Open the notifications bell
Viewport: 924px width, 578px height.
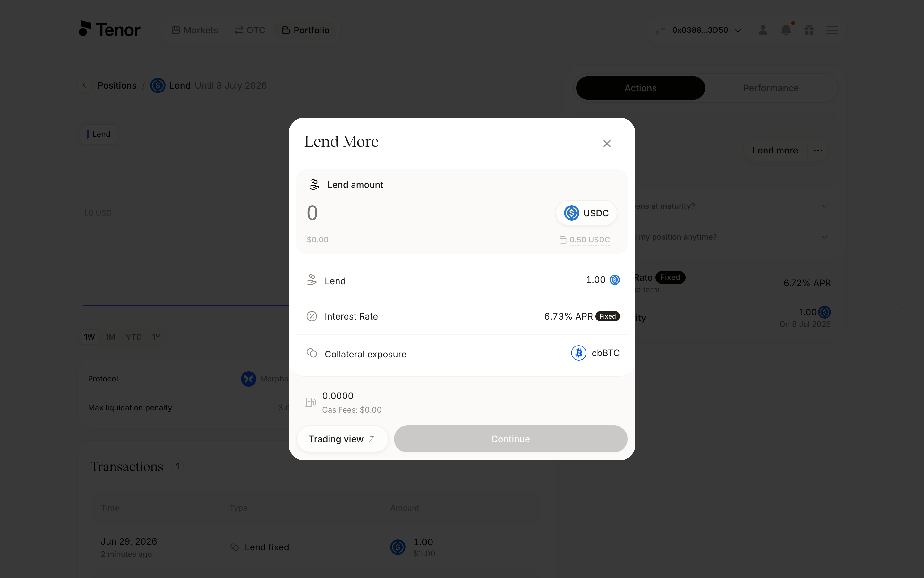click(786, 30)
